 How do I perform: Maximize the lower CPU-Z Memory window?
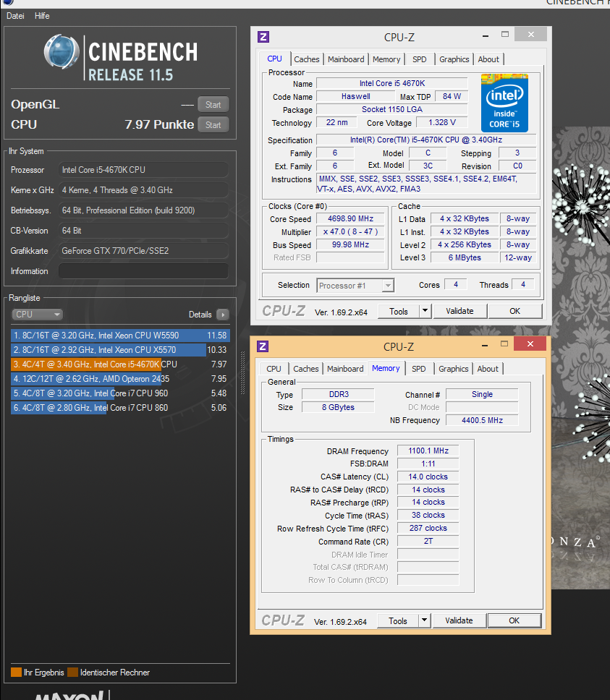tap(504, 343)
